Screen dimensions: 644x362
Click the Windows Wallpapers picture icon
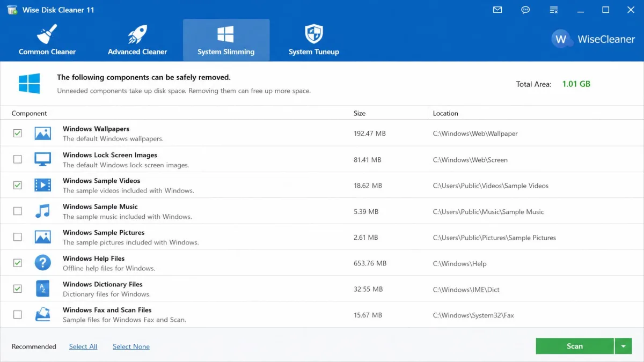tap(42, 133)
